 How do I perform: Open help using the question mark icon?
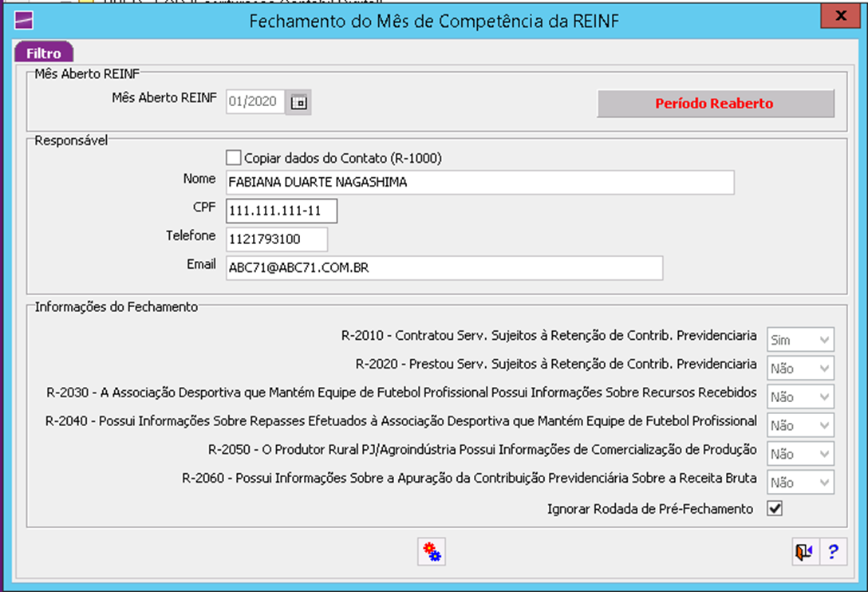(x=832, y=551)
